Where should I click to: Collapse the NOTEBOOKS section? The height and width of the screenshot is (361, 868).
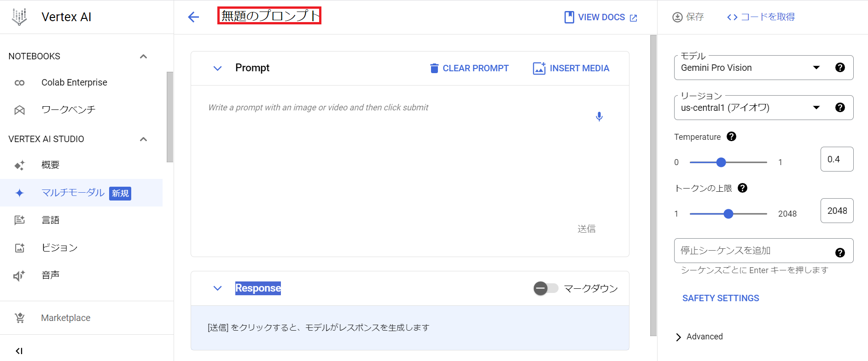click(143, 57)
